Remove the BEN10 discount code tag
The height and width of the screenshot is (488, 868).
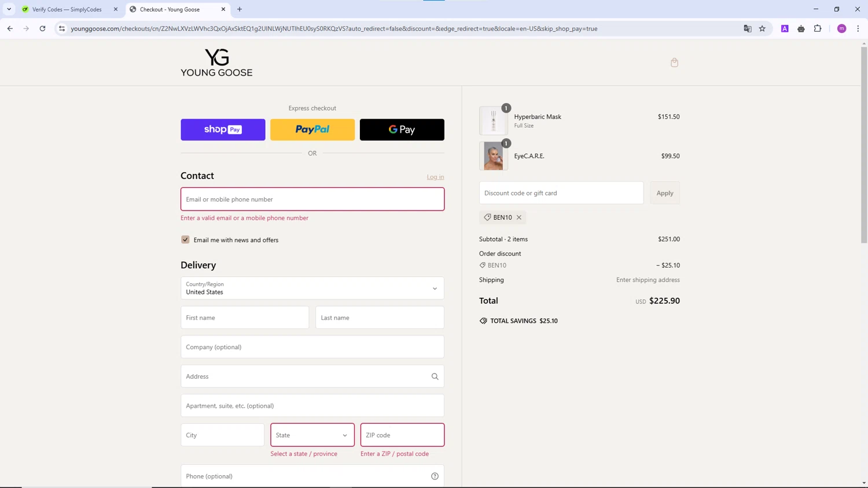(519, 217)
